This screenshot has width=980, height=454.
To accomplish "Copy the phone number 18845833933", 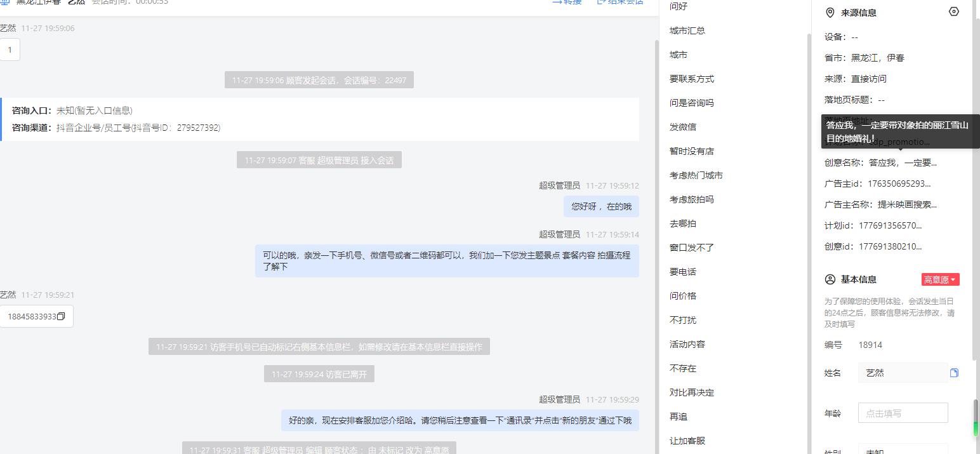I will tap(61, 316).
